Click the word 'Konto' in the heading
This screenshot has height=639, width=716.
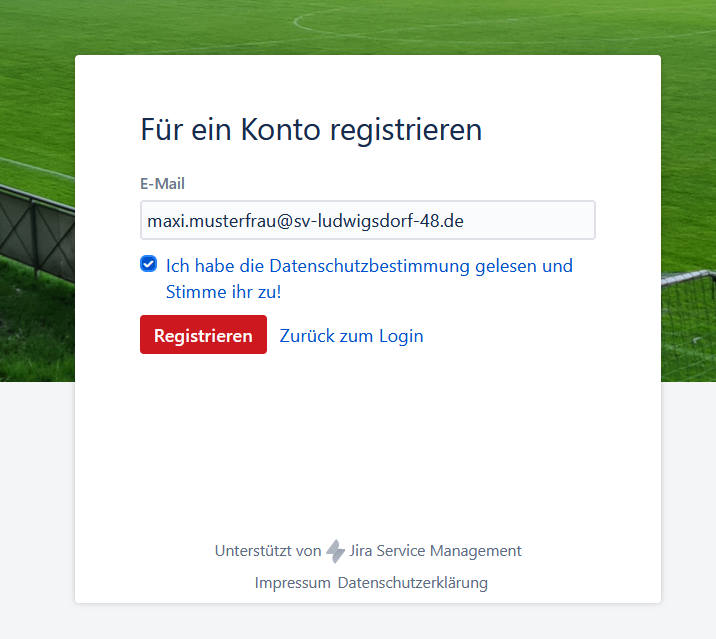point(282,130)
